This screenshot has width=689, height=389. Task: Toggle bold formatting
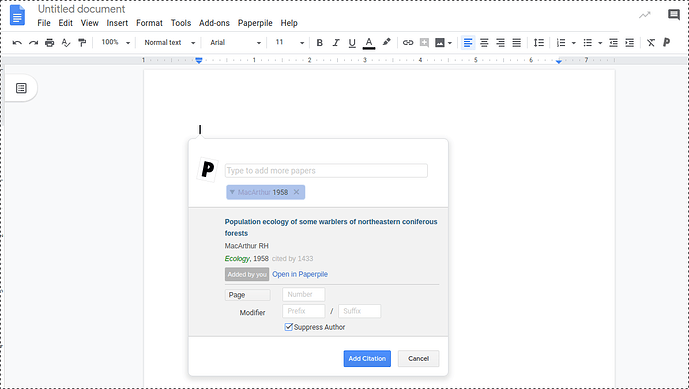319,43
